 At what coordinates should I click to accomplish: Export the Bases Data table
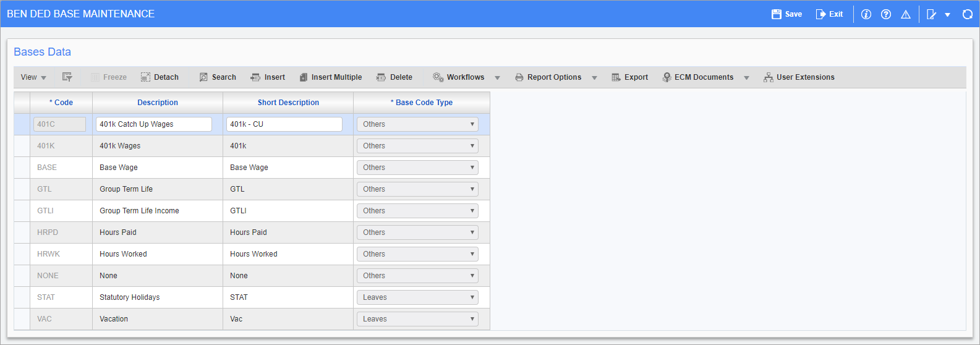point(629,77)
